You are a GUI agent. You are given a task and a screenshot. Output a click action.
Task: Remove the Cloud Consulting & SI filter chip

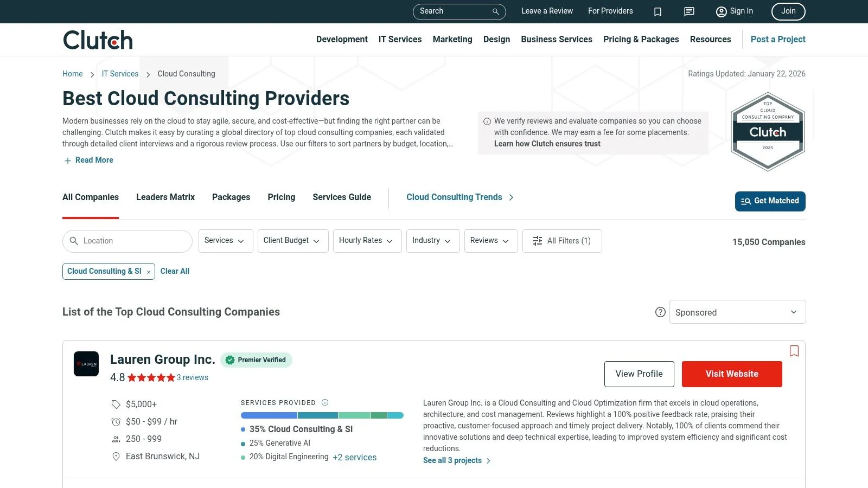(148, 271)
